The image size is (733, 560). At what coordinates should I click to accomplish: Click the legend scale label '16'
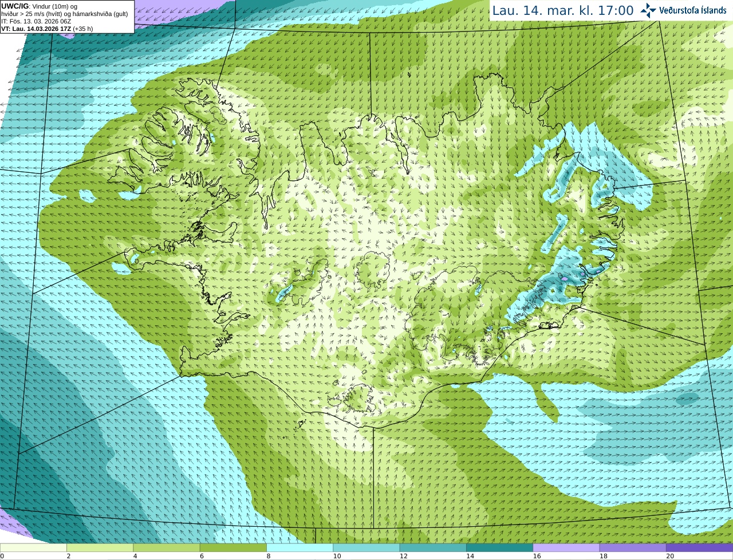(x=537, y=556)
